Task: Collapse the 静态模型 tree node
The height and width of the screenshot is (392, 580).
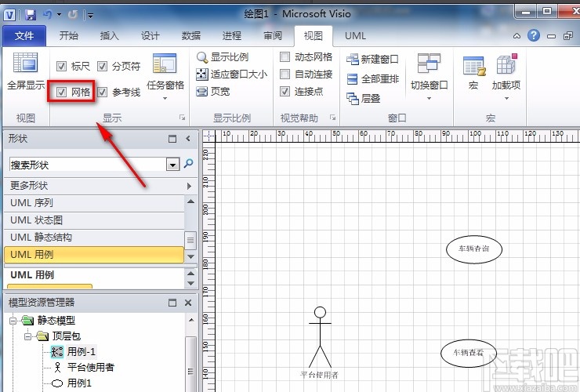Action: [x=13, y=321]
